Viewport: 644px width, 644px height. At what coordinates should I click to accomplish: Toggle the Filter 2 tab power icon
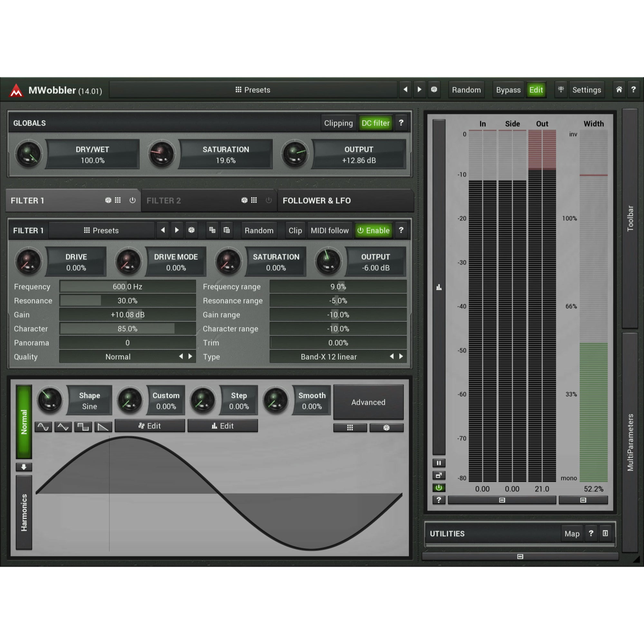(x=269, y=200)
